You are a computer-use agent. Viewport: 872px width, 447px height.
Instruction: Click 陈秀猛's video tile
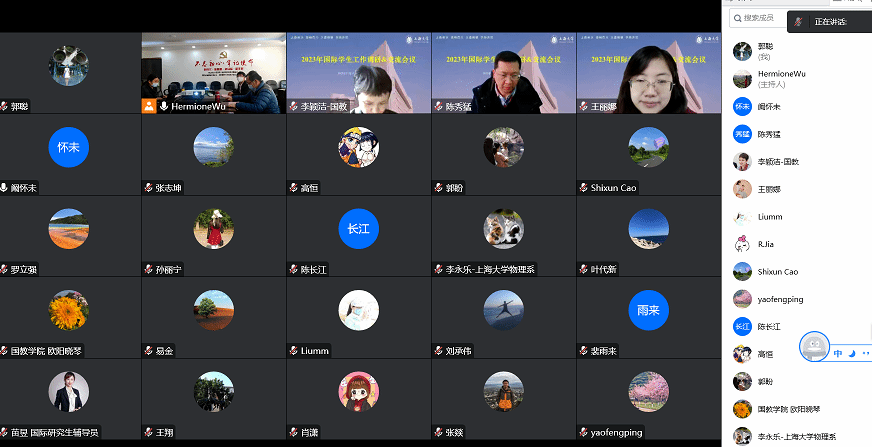tap(503, 73)
